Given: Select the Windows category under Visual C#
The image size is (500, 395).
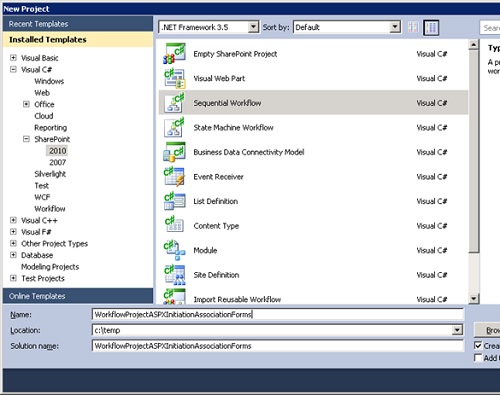Looking at the screenshot, I should click(x=49, y=81).
